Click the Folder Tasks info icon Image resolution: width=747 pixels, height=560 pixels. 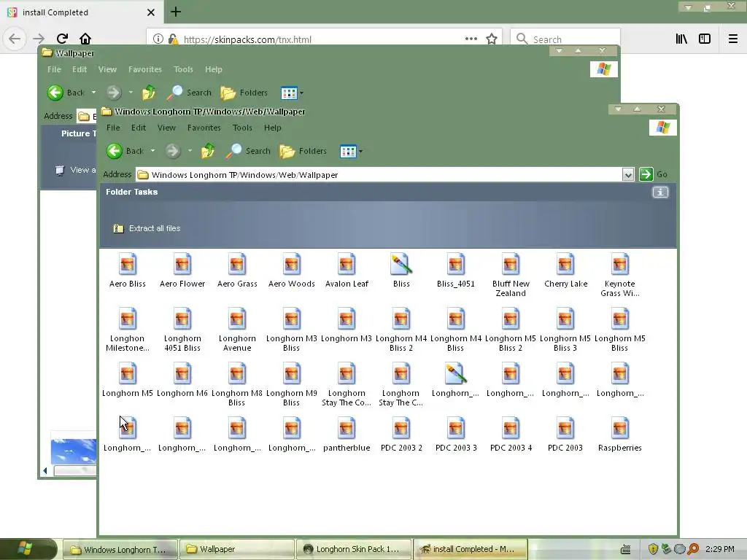659,192
